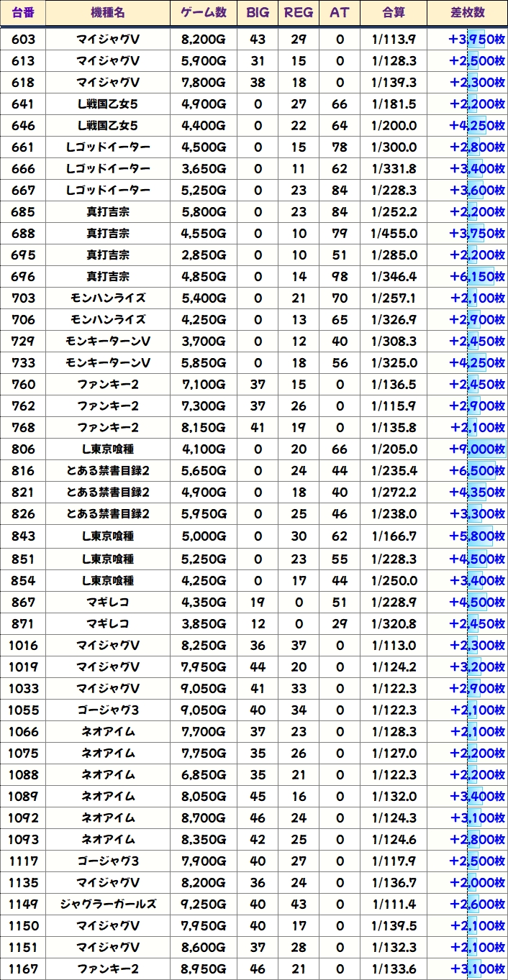The width and height of the screenshot is (508, 980).
Task: Click the +5,800枚 difference value
Action: (x=476, y=536)
